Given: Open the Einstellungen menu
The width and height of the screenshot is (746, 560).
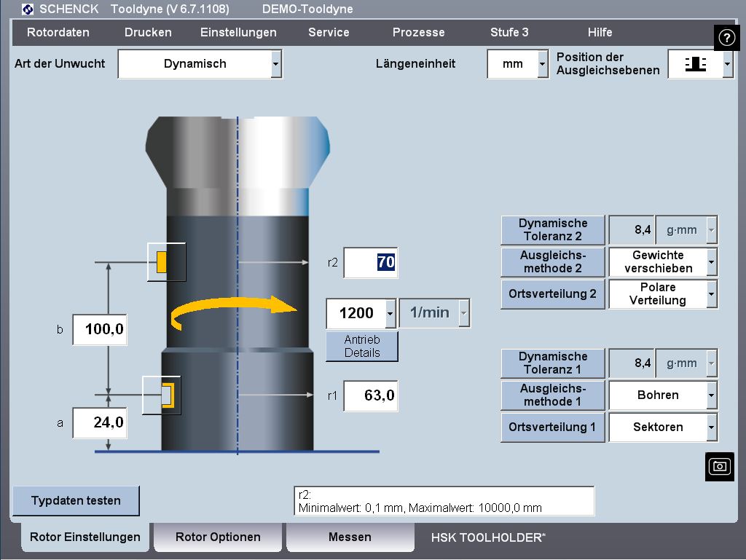Looking at the screenshot, I should pos(238,32).
